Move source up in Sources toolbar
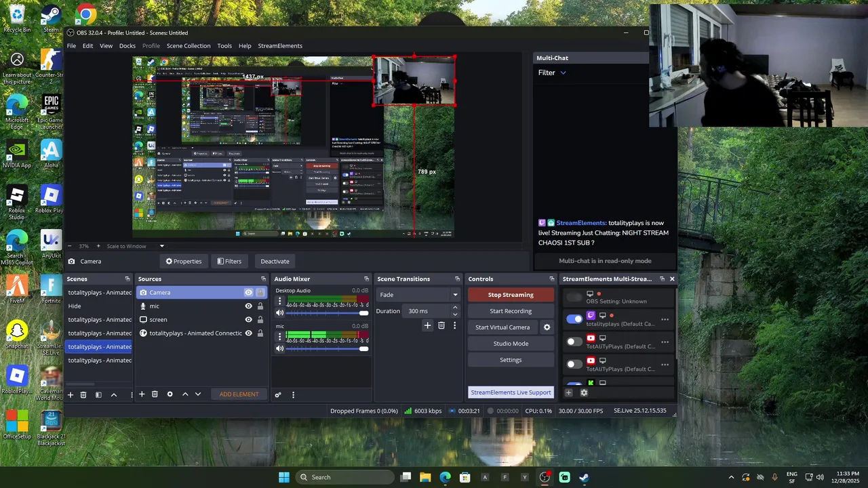Screen dimensions: 868x488 [184, 394]
